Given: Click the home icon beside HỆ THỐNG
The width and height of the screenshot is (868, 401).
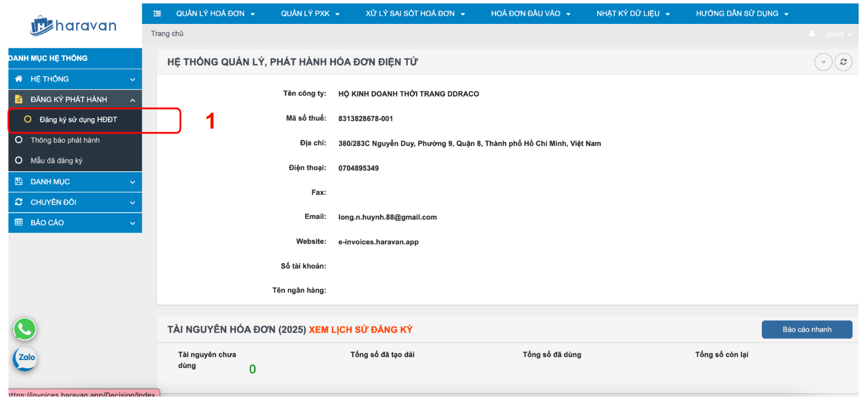Looking at the screenshot, I should point(19,79).
